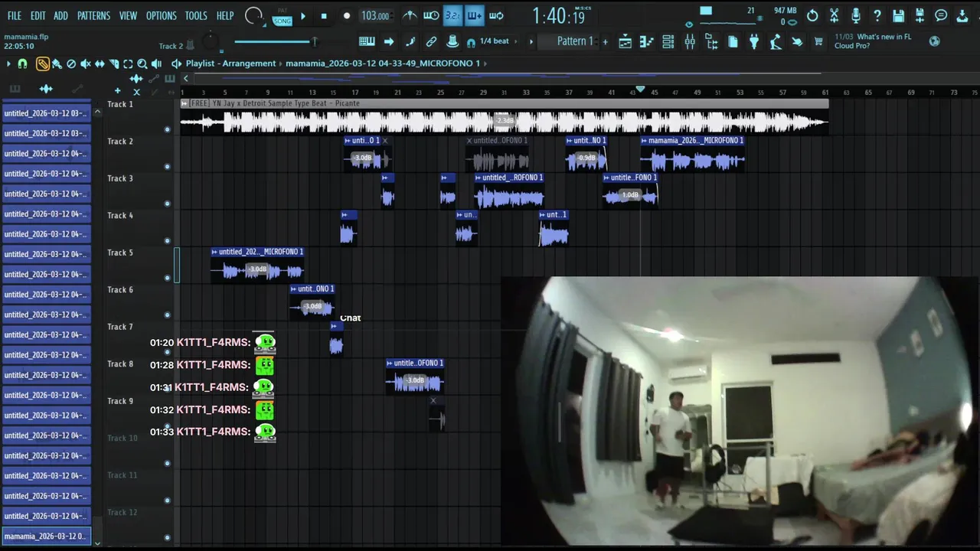Viewport: 980px width, 551px height.
Task: Click the scissors one-click audio edit icon
Action: [x=834, y=15]
